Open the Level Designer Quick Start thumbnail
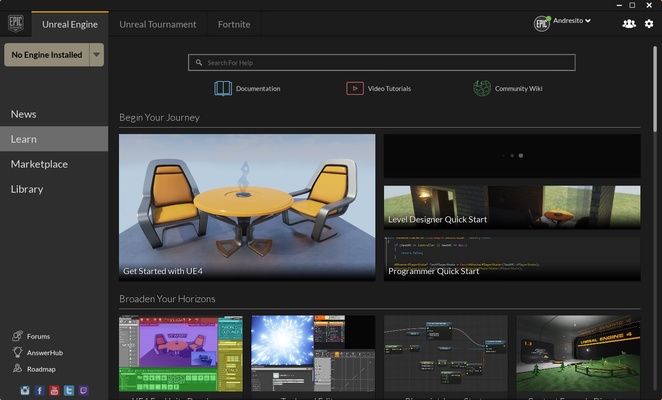This screenshot has height=400, width=662. 512,207
